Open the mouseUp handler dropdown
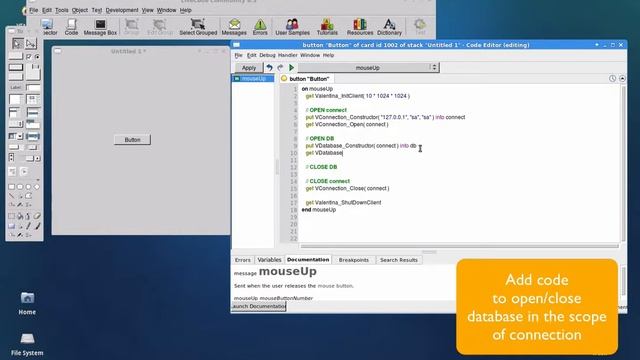640x360 pixels. [368, 67]
